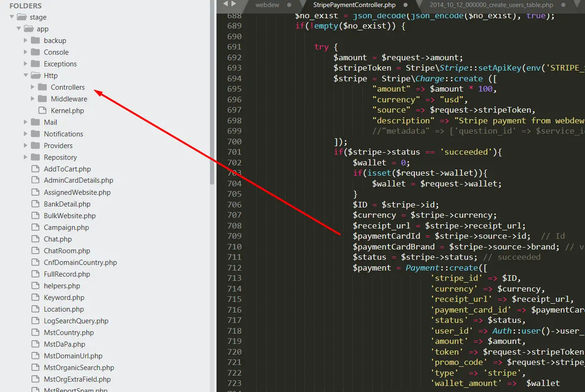Click the Repository folder icon
585x392 pixels.
pyautogui.click(x=36, y=157)
